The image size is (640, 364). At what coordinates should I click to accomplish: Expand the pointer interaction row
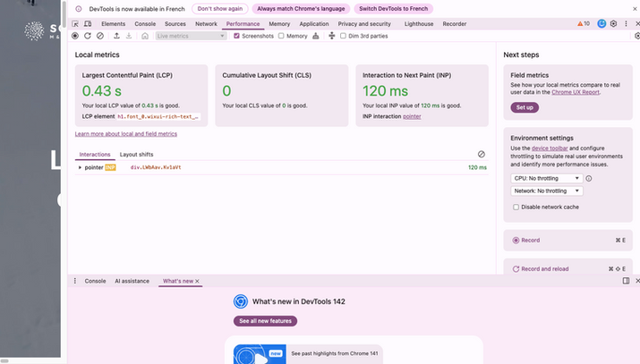[81, 167]
